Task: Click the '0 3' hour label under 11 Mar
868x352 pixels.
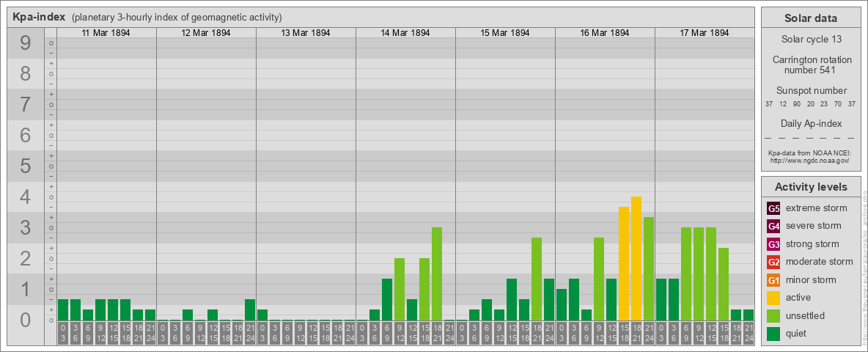Action: (x=63, y=334)
